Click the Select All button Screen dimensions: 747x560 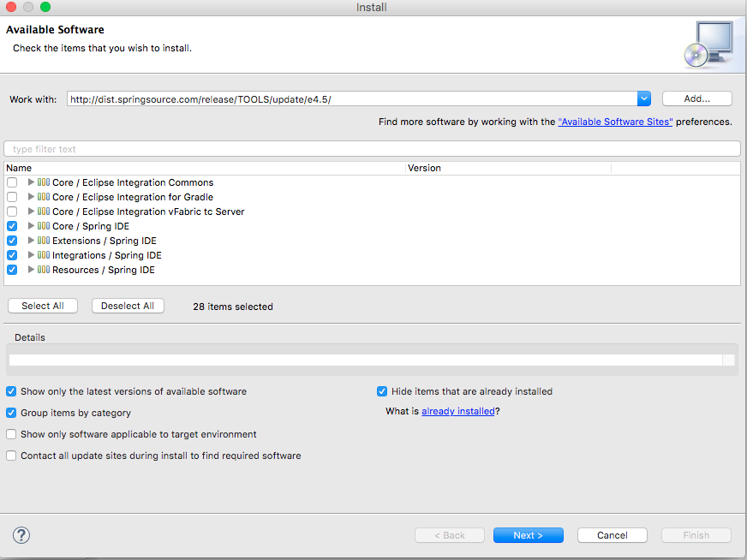click(43, 306)
